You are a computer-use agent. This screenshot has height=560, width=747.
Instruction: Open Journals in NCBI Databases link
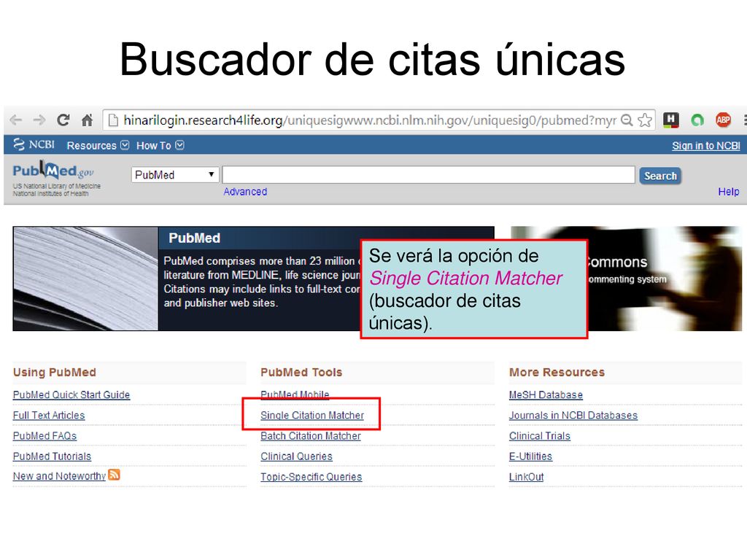pyautogui.click(x=573, y=415)
